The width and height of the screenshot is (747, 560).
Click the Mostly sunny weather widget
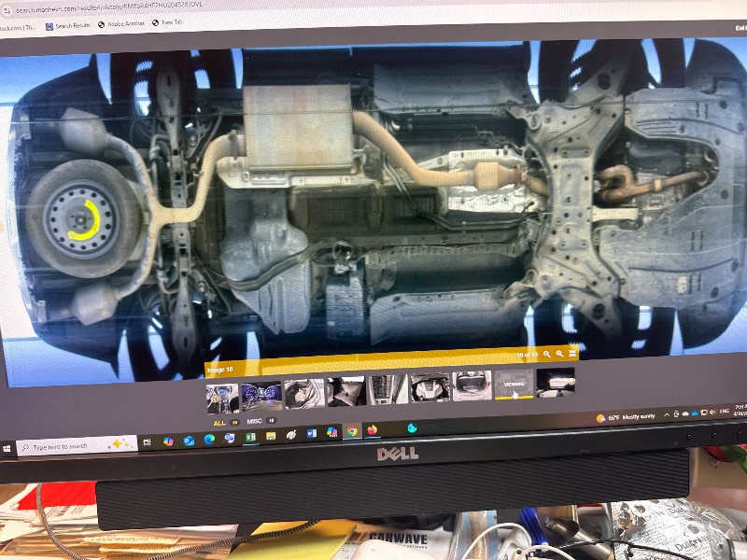coord(625,417)
